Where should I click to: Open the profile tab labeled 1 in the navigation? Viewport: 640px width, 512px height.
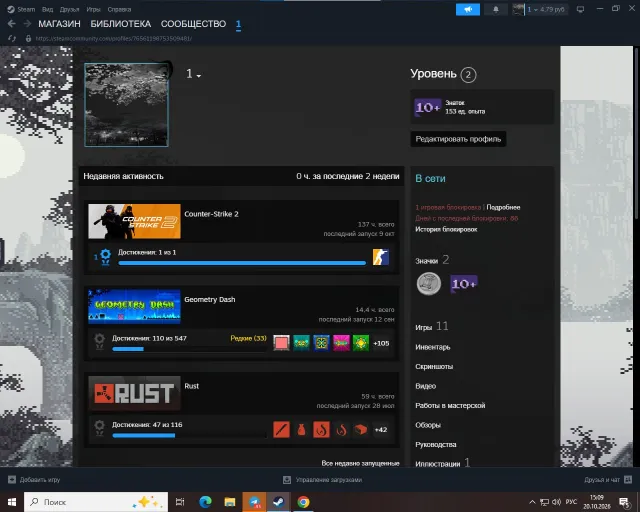click(238, 24)
